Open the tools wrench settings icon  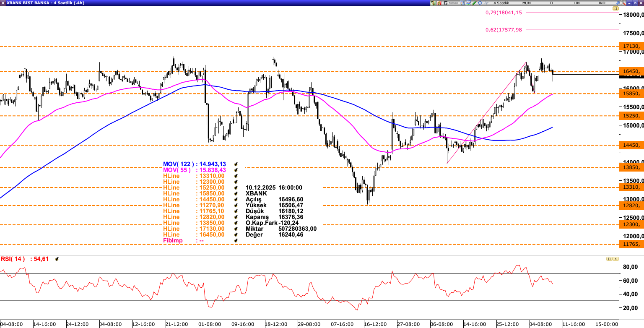point(623,3)
